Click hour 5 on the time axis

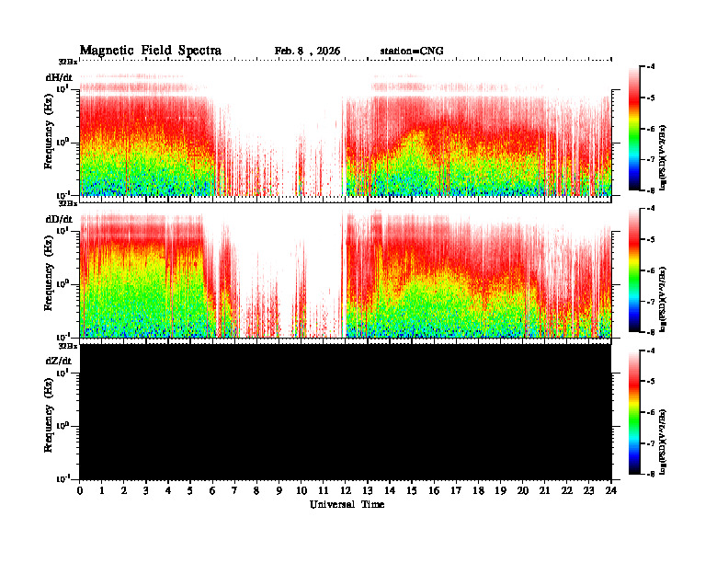click(x=190, y=491)
